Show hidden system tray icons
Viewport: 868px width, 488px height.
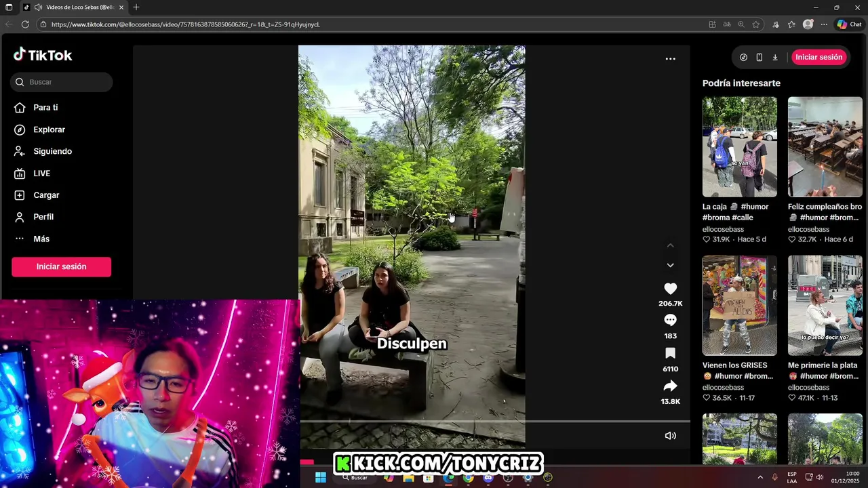(760, 477)
